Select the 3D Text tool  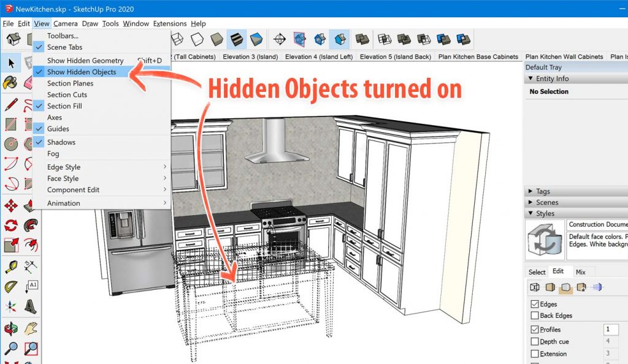(x=30, y=306)
